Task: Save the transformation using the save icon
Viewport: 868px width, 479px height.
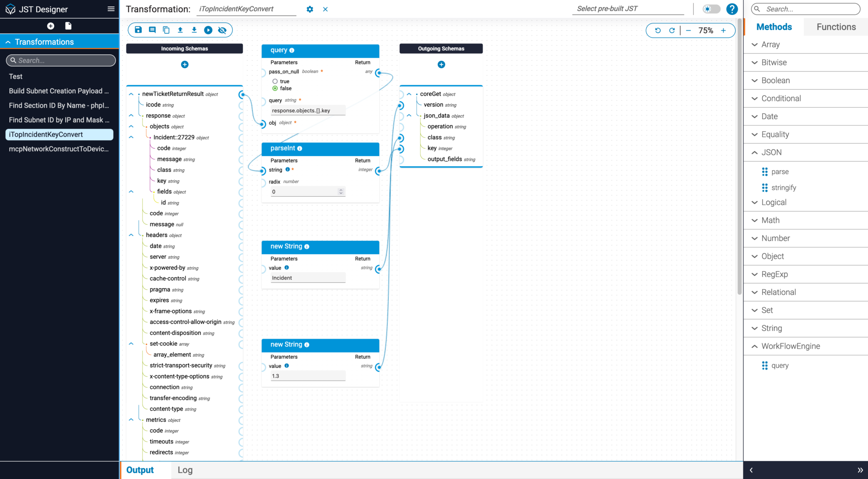Action: tap(138, 30)
